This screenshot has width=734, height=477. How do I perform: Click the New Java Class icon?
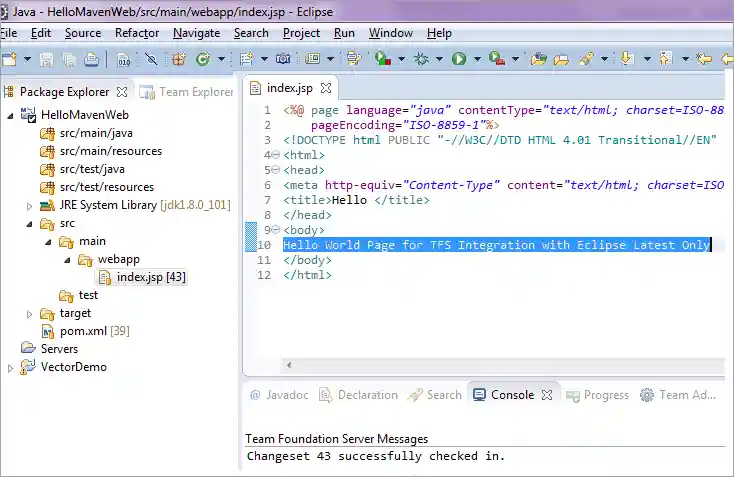point(203,59)
